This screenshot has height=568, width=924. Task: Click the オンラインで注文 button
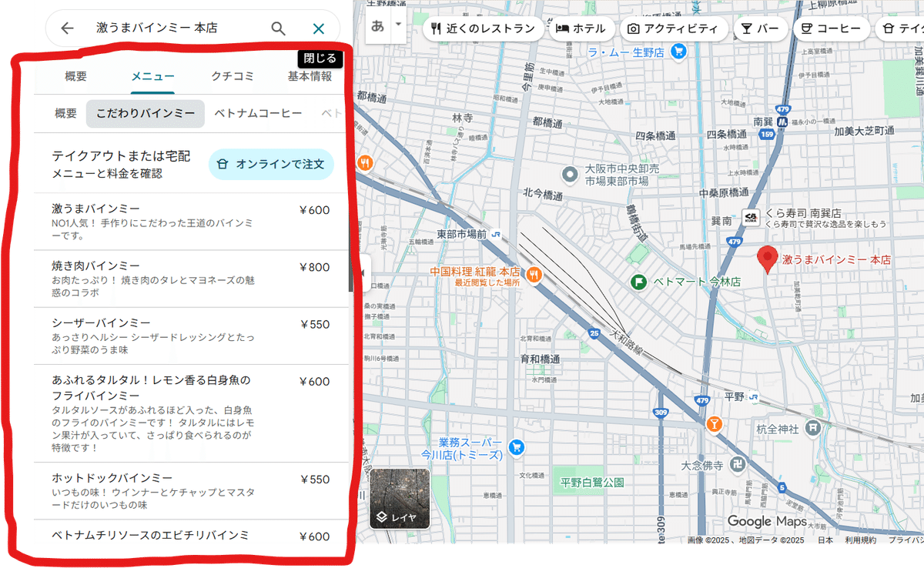pyautogui.click(x=271, y=164)
